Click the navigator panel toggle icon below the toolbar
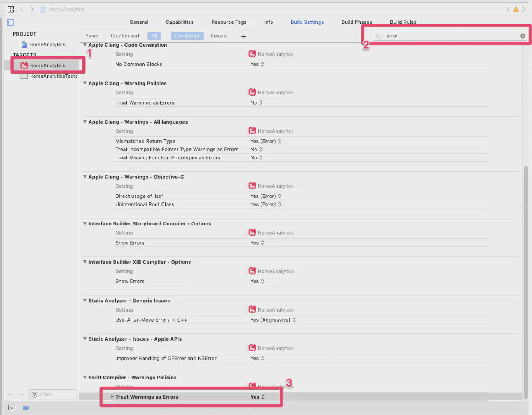The height and width of the screenshot is (415, 532). pos(10,22)
